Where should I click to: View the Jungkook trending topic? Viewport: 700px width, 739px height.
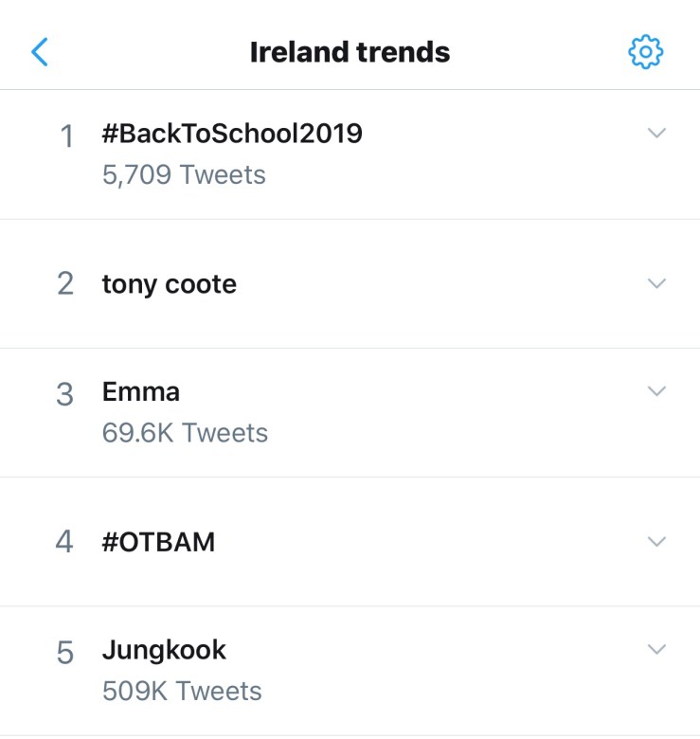164,650
